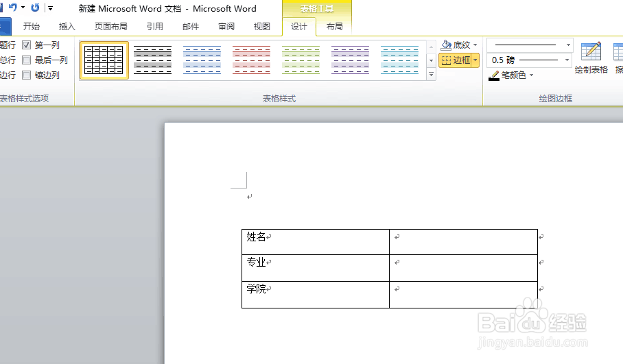Enable the 镶边列 checkbox
The image size is (623, 364).
(x=27, y=75)
